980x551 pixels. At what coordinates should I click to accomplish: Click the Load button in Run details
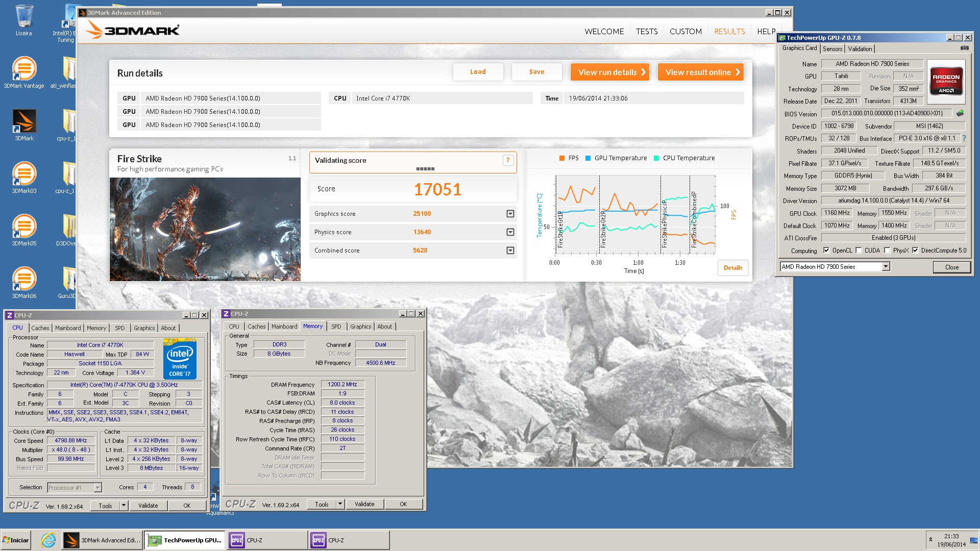pos(478,72)
